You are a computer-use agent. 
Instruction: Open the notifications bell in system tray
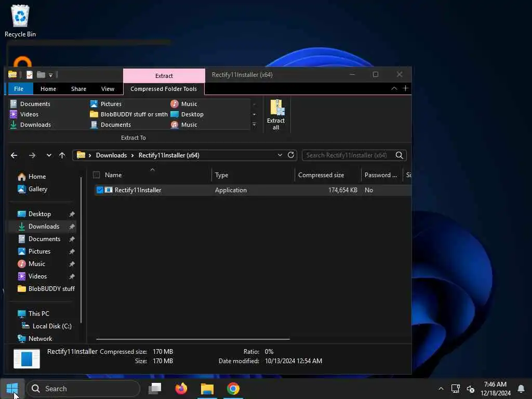point(521,389)
